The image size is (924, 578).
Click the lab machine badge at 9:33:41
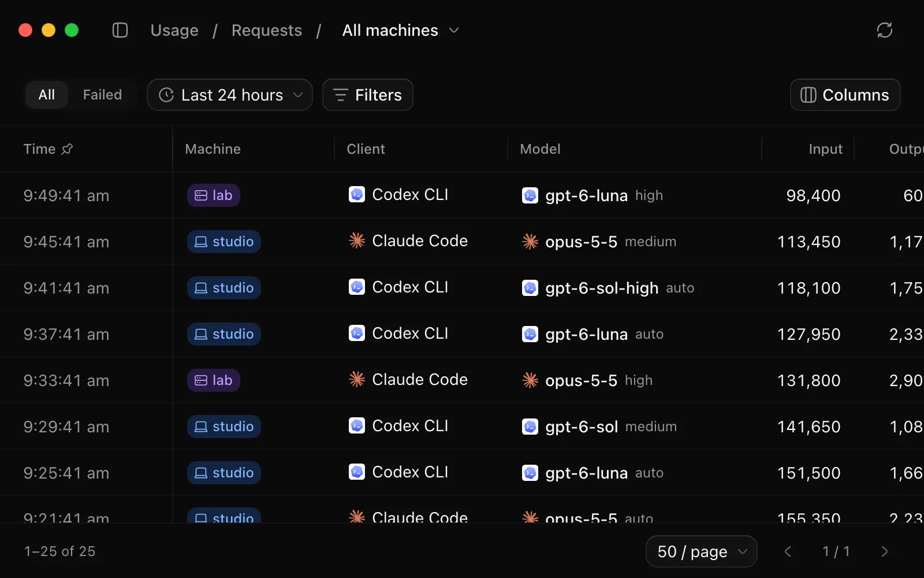pyautogui.click(x=214, y=380)
